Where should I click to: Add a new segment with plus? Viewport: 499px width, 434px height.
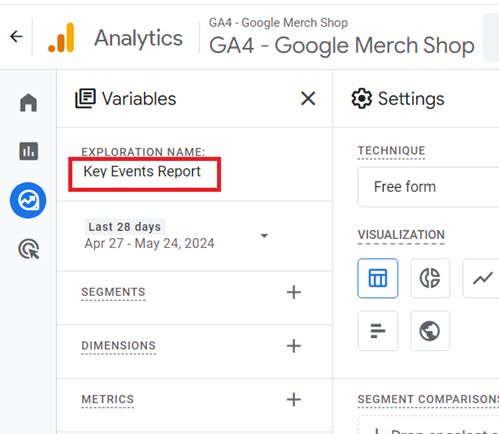coord(294,292)
